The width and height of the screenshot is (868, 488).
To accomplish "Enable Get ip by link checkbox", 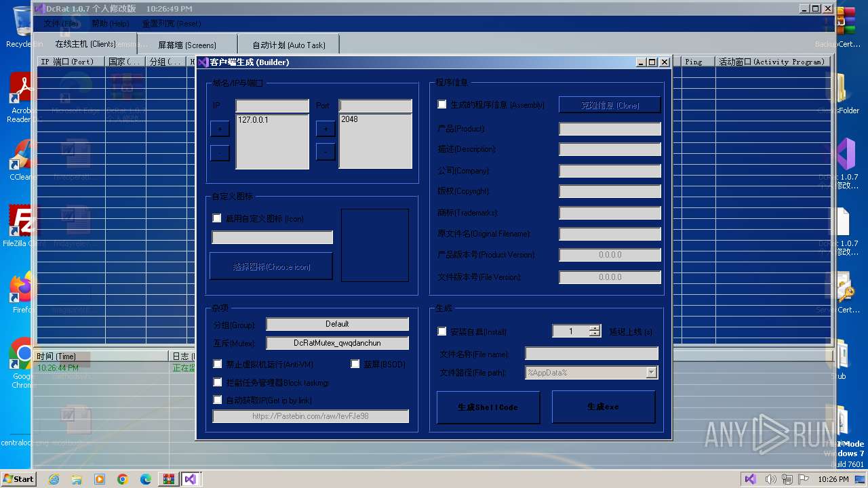I will (x=218, y=400).
